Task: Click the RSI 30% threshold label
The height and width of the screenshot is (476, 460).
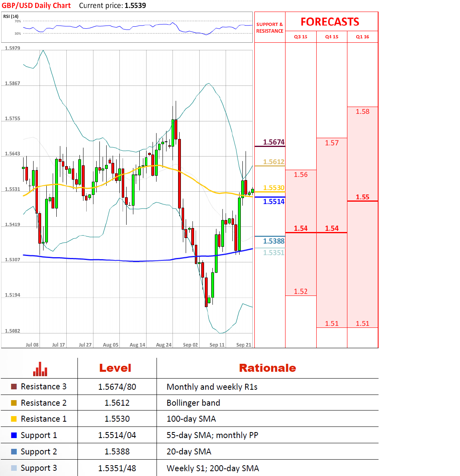Action: (18, 34)
